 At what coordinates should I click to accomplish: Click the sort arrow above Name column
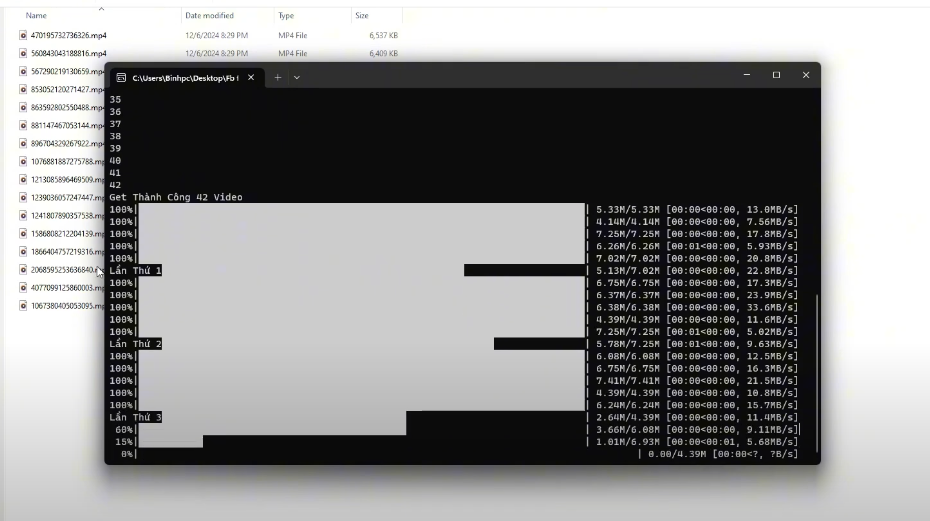(x=101, y=8)
